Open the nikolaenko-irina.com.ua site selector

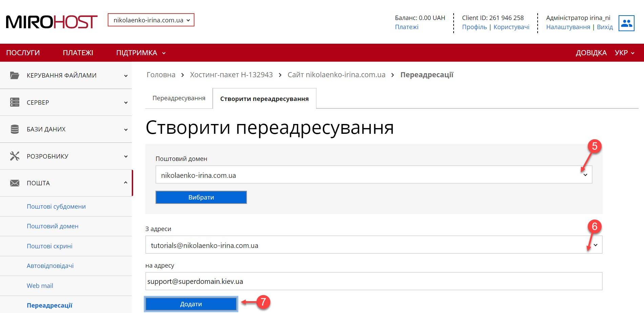(x=151, y=20)
